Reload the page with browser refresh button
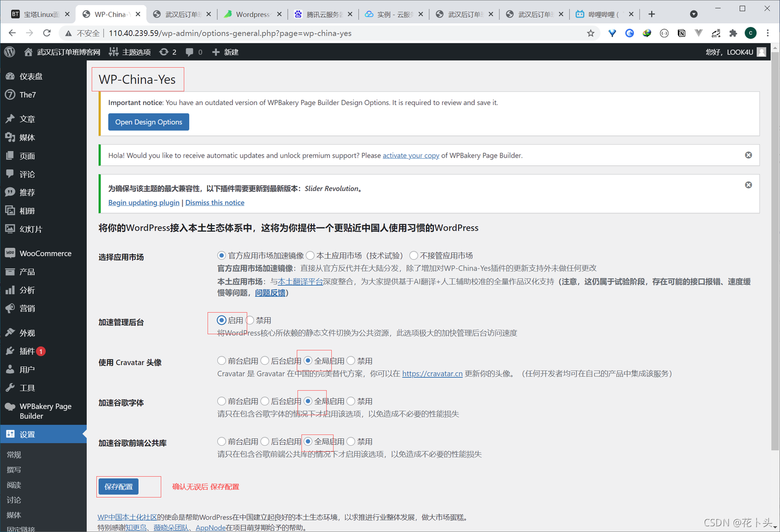 click(x=47, y=33)
